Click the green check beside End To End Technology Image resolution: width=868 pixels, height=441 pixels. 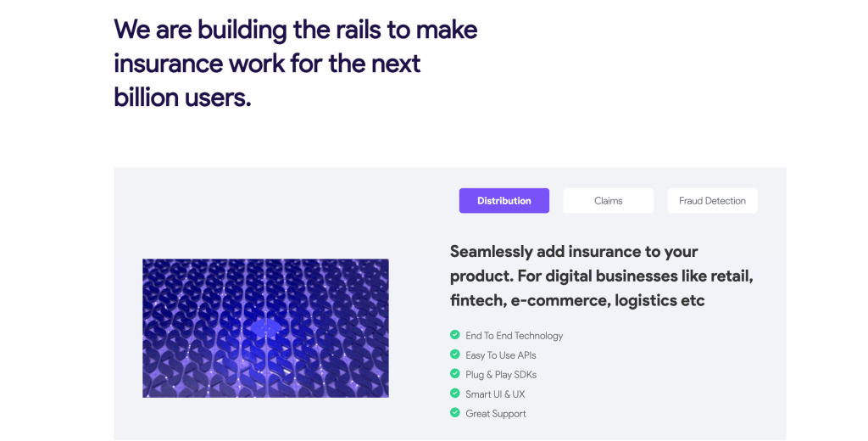pyautogui.click(x=455, y=335)
